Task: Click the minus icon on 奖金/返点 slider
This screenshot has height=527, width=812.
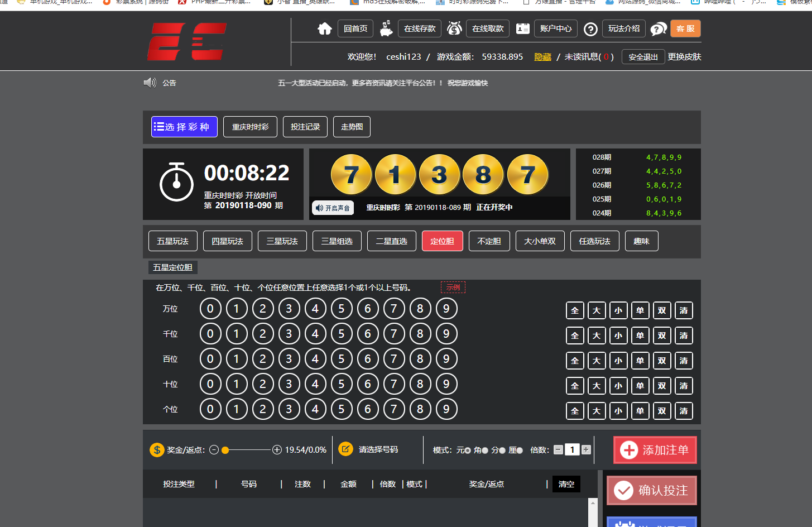Action: click(x=214, y=450)
